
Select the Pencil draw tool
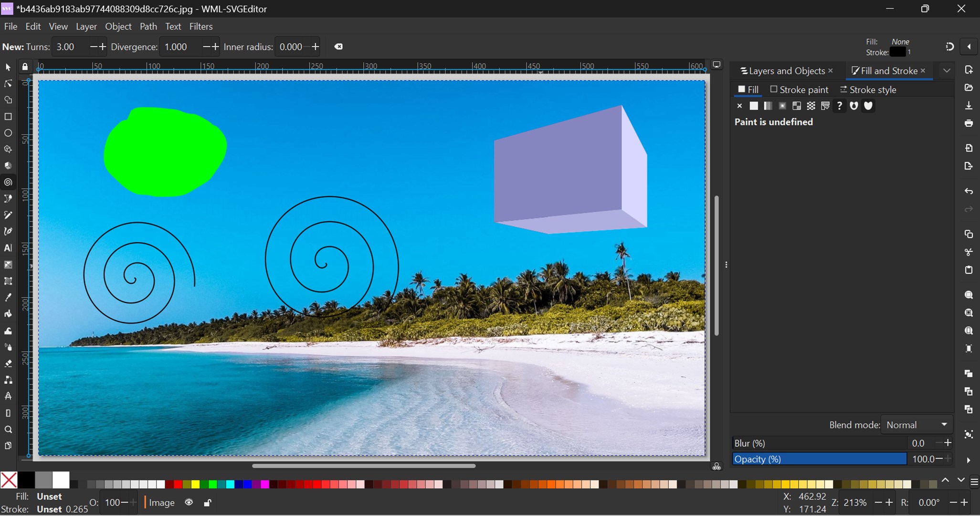(9, 215)
